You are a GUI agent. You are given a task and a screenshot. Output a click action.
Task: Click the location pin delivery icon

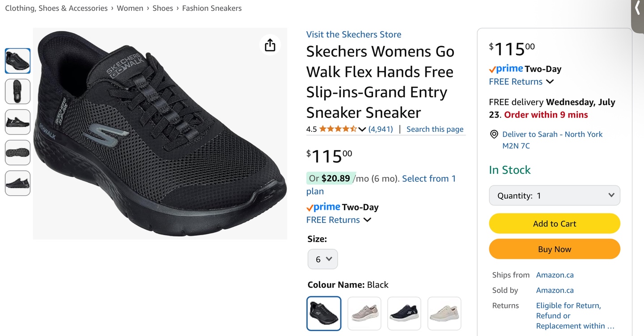coord(494,134)
